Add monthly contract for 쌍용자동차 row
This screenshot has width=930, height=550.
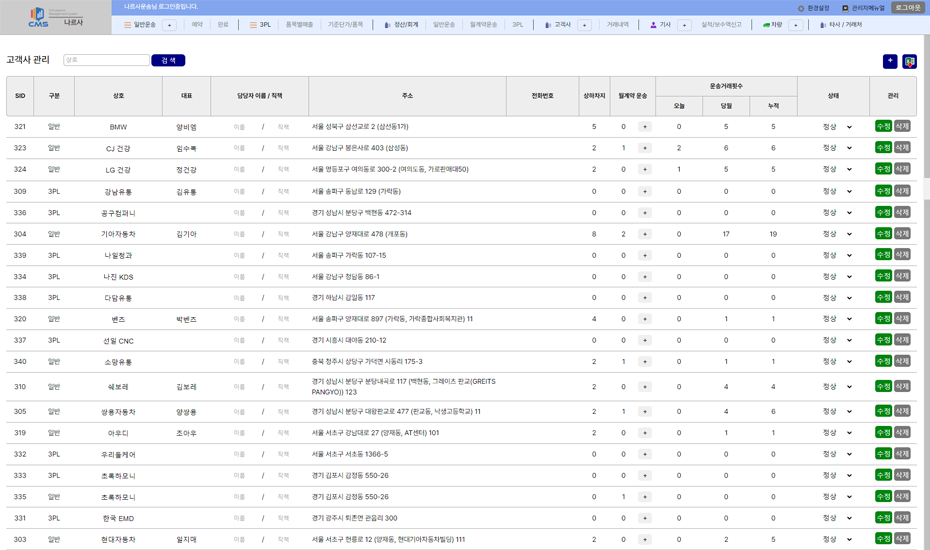(x=645, y=412)
